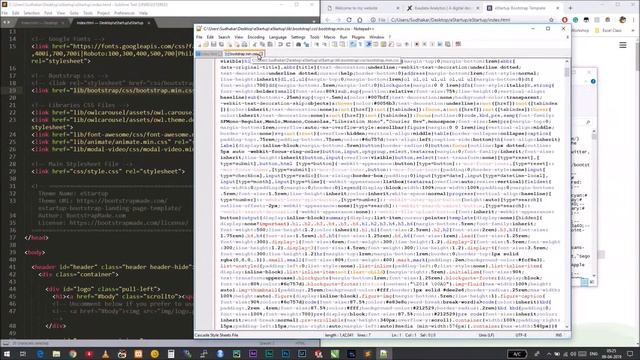Switch to the first Notepad++ document tab
Viewport: 640px width, 360px height.
[x=209, y=53]
